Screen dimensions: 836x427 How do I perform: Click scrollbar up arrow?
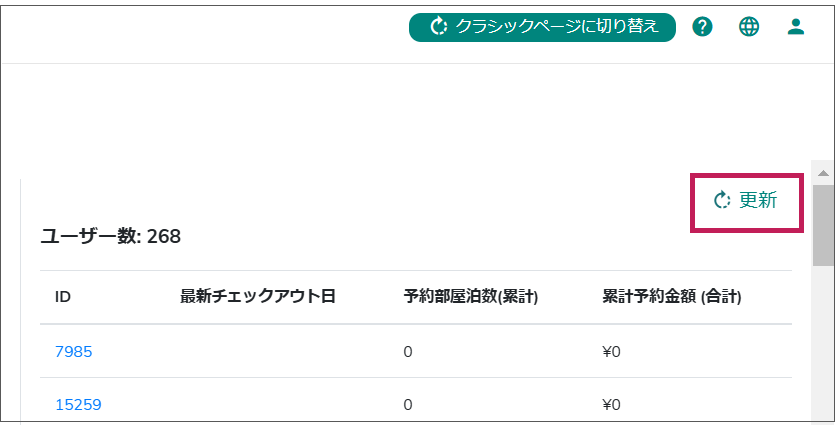[x=823, y=172]
